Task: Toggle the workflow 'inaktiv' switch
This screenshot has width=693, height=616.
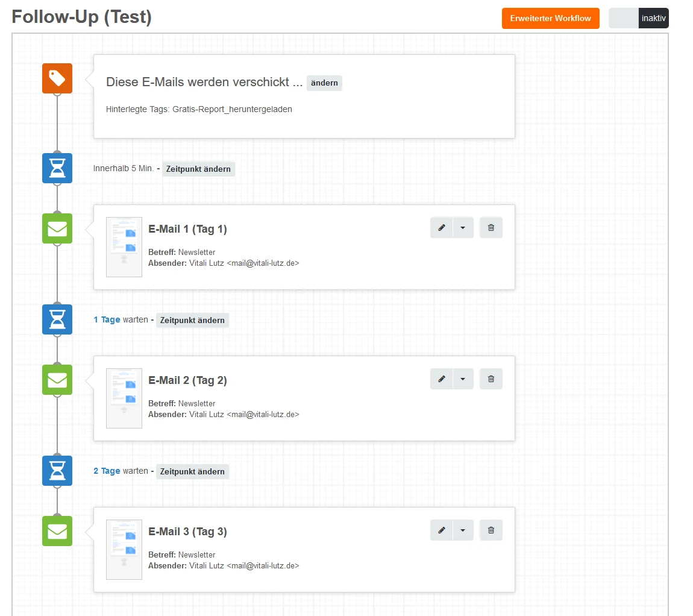Action: tap(639, 18)
